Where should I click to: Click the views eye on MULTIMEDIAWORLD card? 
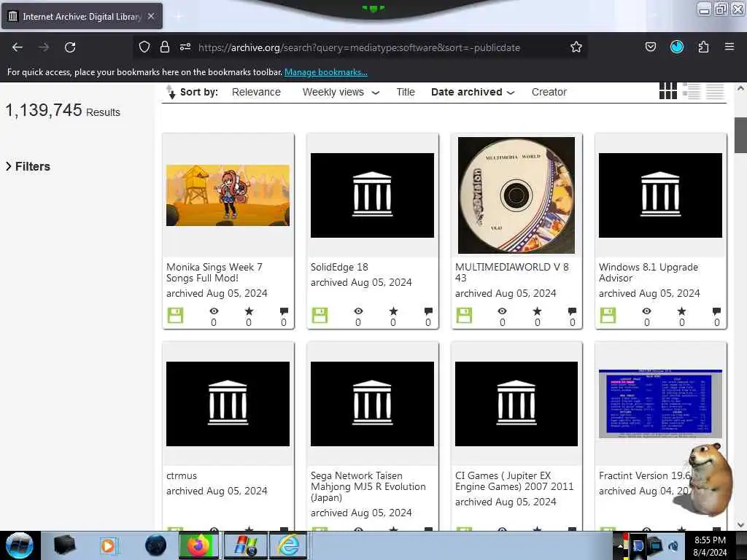point(502,311)
